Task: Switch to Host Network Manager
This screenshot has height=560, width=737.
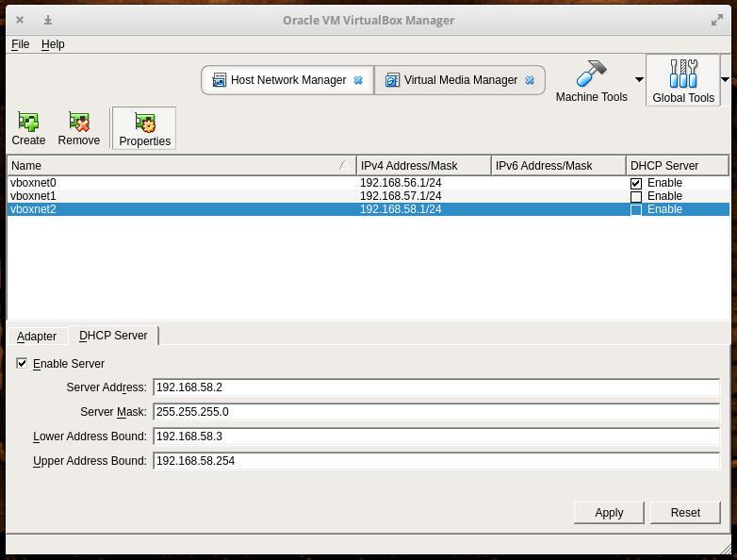Action: point(287,80)
